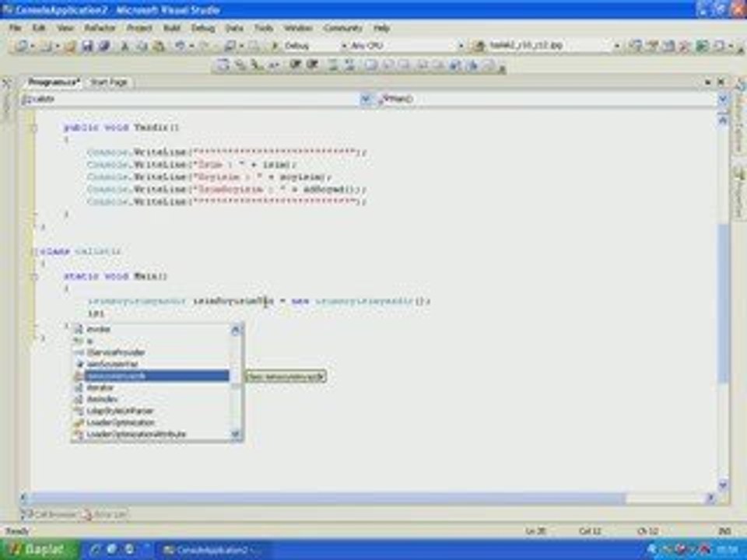Open the Any CPU platform dropdown

tap(461, 46)
